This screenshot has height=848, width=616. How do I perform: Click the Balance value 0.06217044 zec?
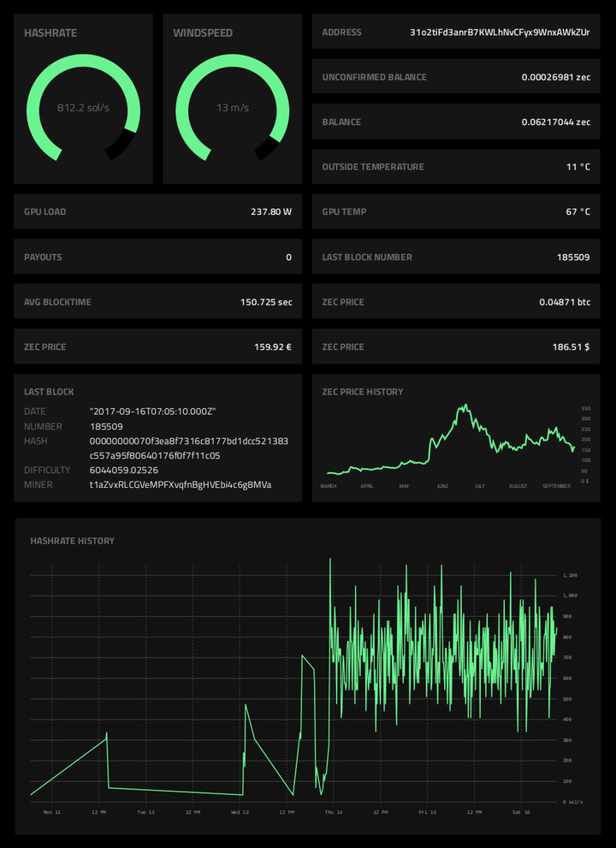point(556,122)
